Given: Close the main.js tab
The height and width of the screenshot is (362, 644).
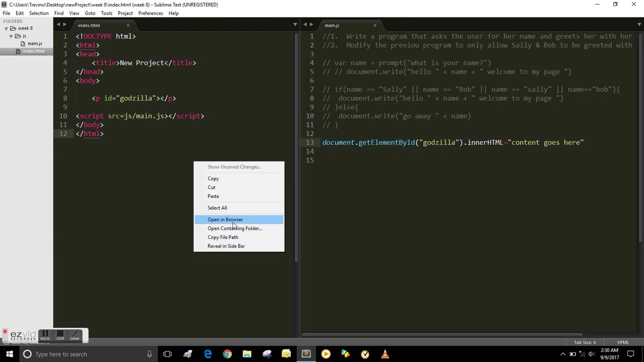Looking at the screenshot, I should pos(374,25).
